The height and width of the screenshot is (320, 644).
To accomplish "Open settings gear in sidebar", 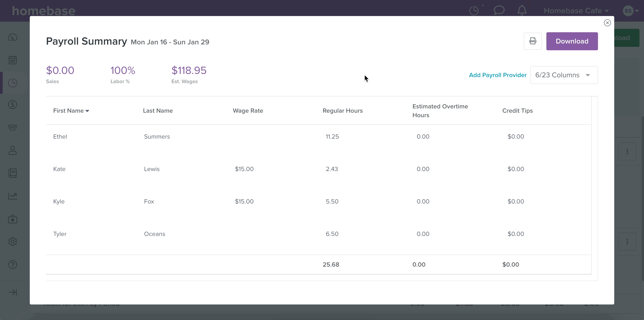I will [12, 242].
